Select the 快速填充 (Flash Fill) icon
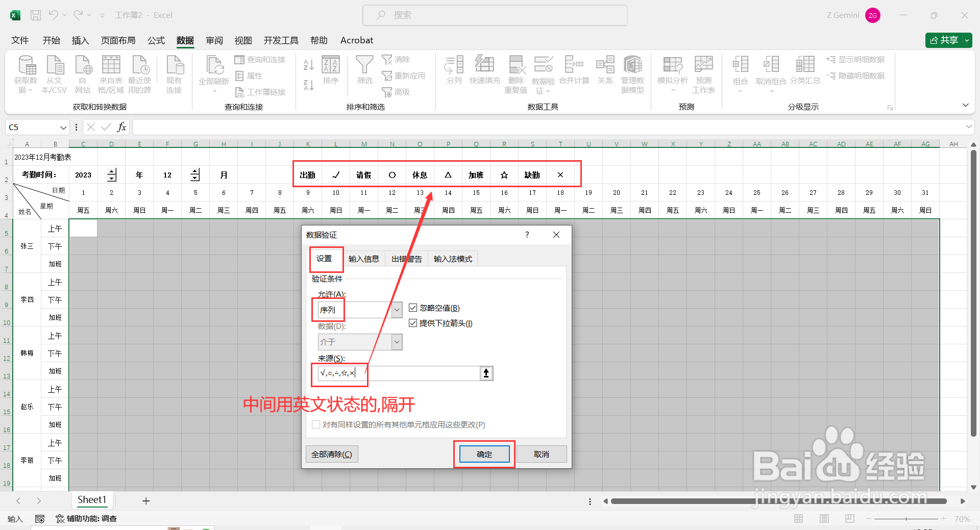 (484, 72)
